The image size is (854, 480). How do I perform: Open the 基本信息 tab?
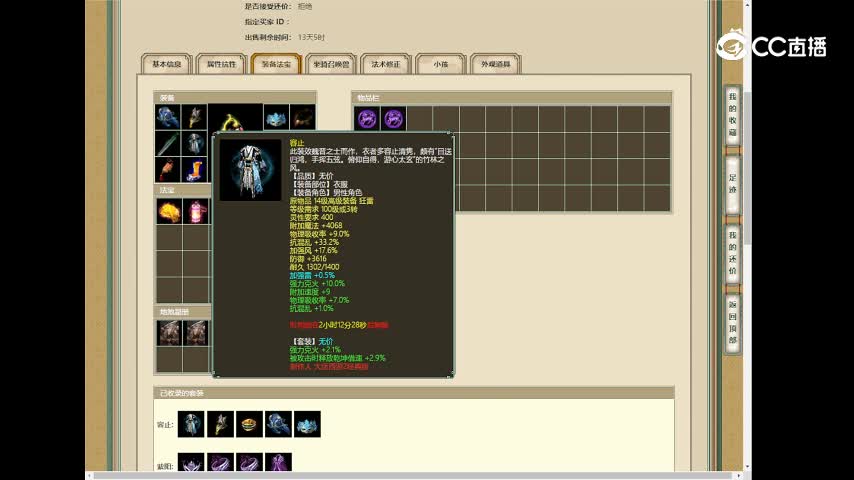pos(167,64)
